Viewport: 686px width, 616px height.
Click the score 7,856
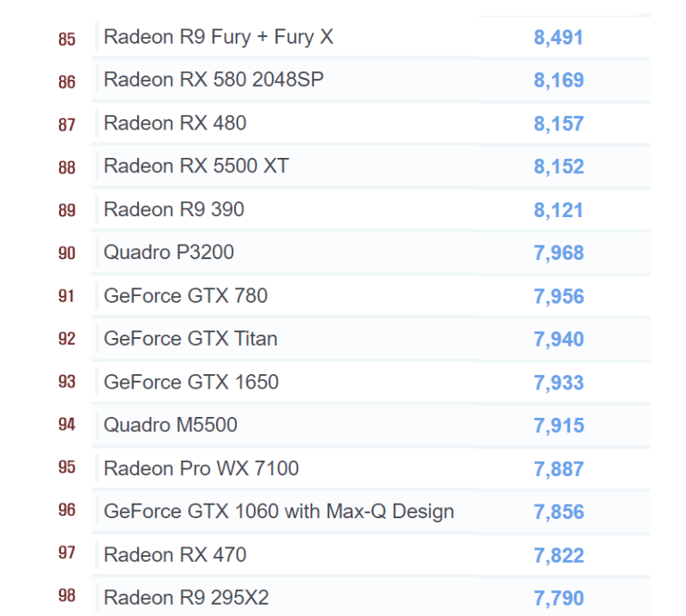point(559,512)
